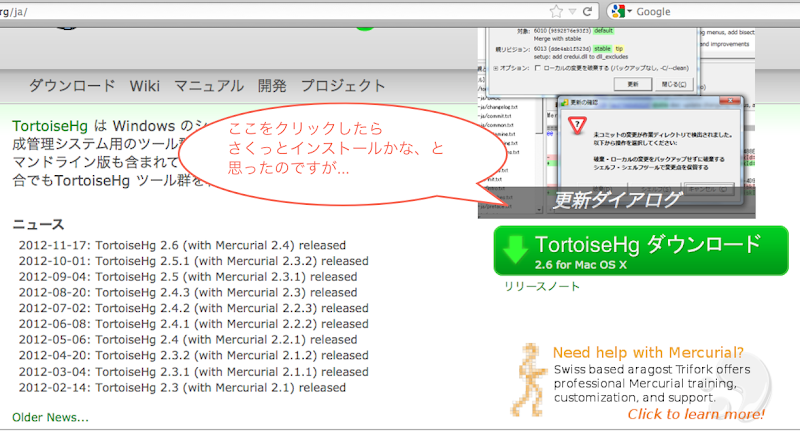Select the 2012-10-01 TortoiseHg 2.5.1 news entry
This screenshot has width=800, height=431.
(193, 261)
